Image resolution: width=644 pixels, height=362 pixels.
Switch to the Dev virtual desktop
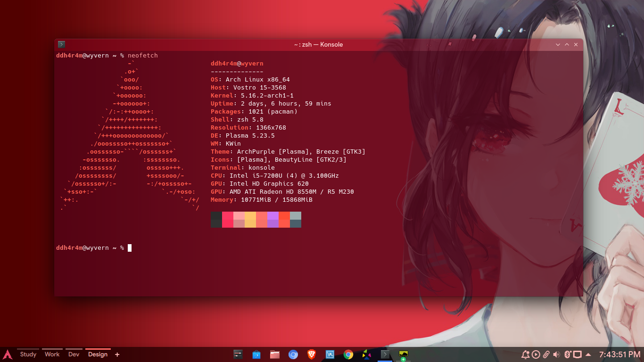[74, 354]
